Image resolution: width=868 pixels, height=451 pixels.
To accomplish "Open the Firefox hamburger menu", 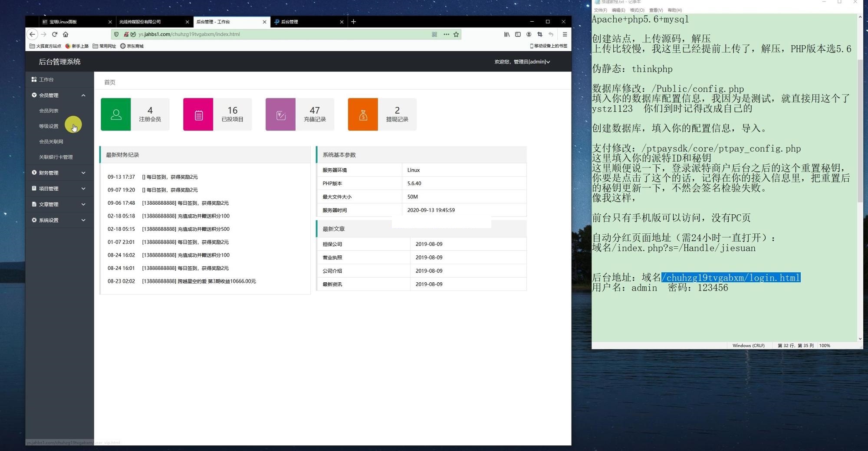I will tap(565, 34).
